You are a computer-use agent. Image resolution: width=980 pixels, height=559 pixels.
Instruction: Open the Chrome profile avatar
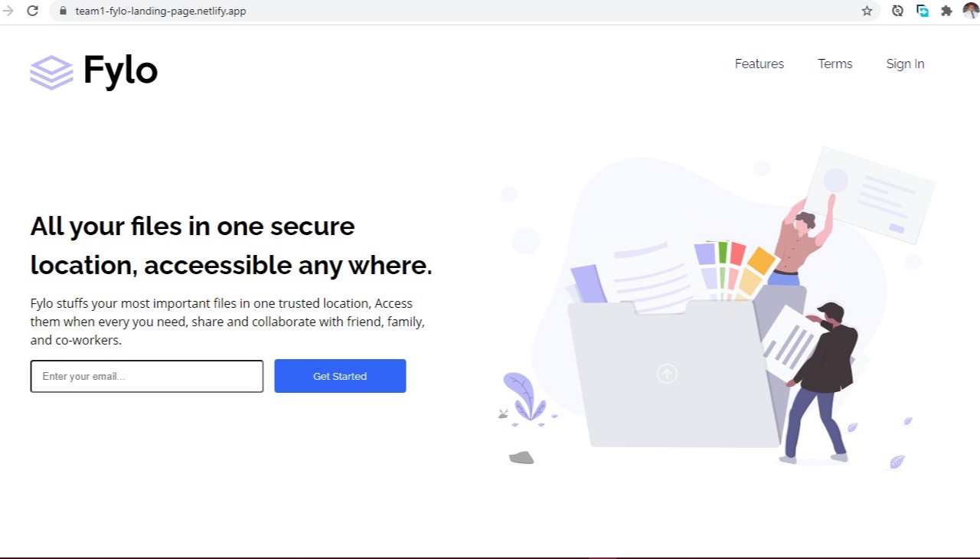coord(970,11)
